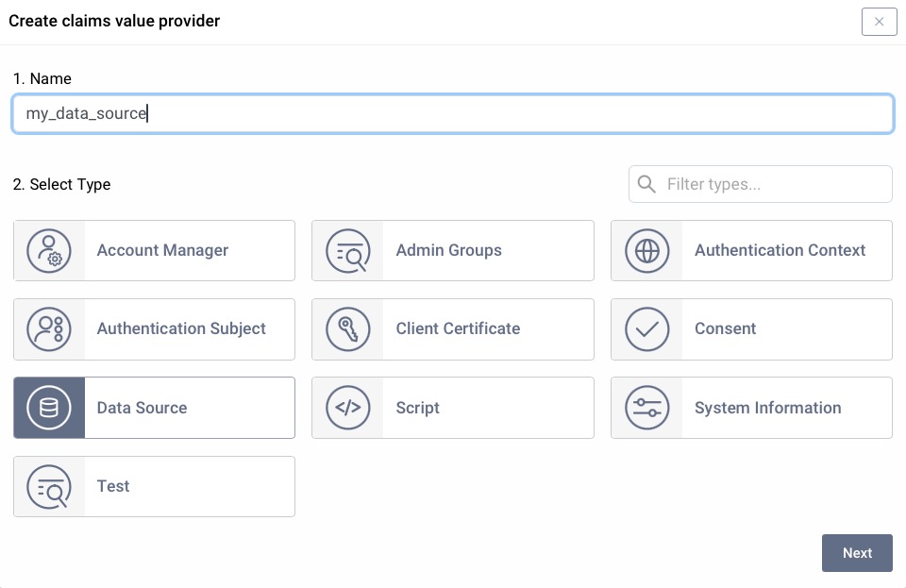
Task: Click the Consent checkmark icon
Action: point(646,328)
